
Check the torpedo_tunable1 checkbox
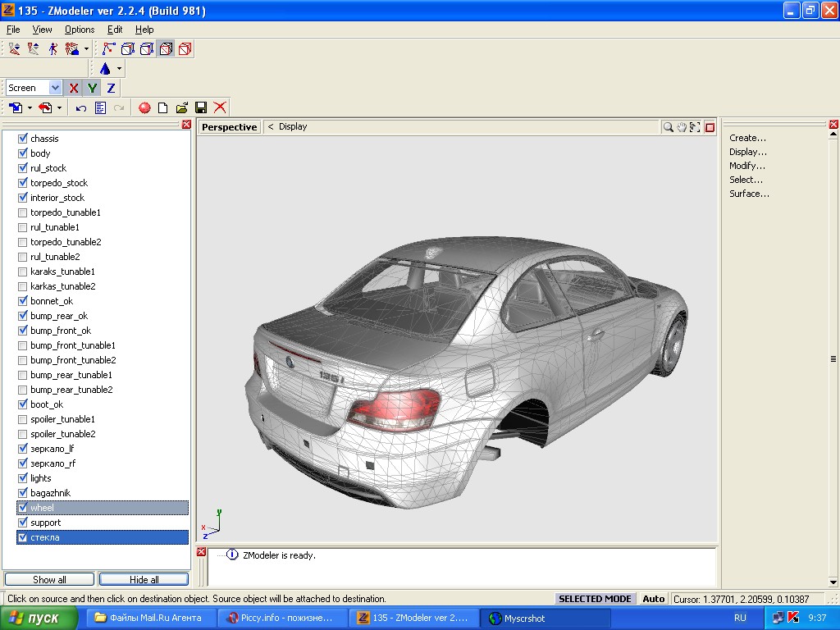[x=22, y=212]
